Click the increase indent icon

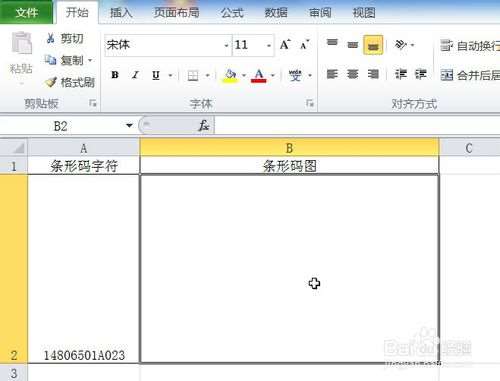point(421,74)
